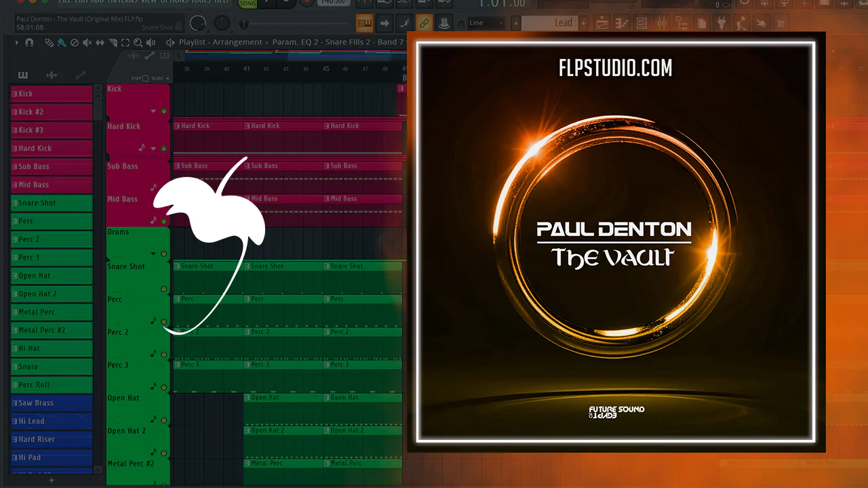Show automation clips in the picker panel
Image resolution: width=868 pixels, height=488 pixels.
tap(81, 75)
